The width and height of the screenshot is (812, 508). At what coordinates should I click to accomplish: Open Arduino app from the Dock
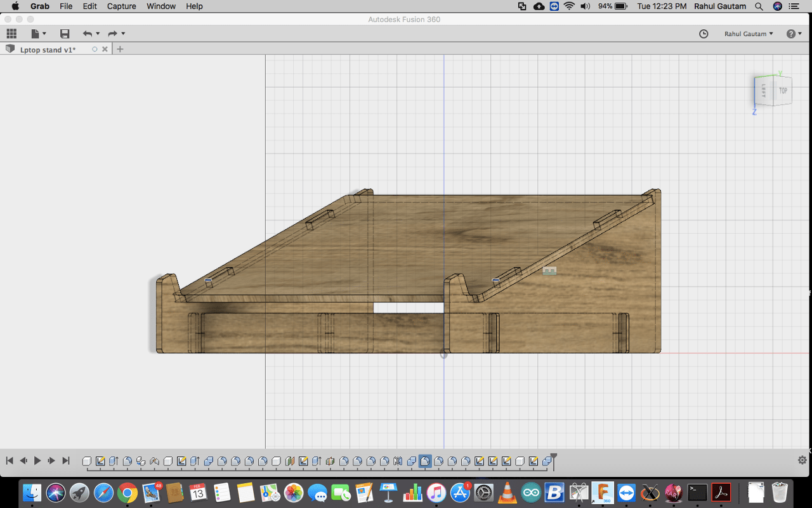click(531, 492)
